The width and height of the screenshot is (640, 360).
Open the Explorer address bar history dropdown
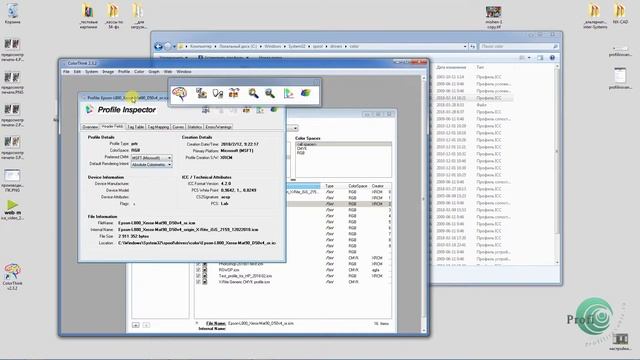coord(465,47)
